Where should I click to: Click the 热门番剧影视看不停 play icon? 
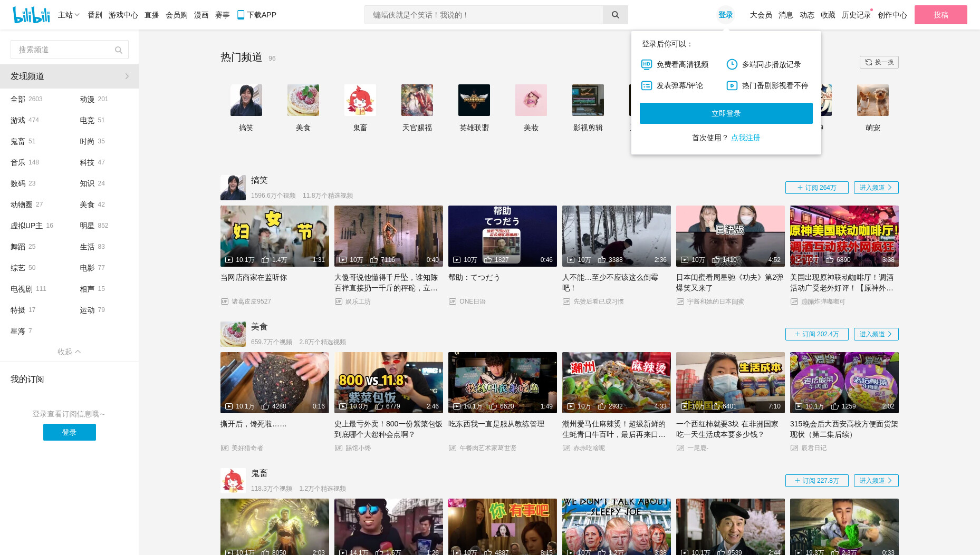pos(732,85)
